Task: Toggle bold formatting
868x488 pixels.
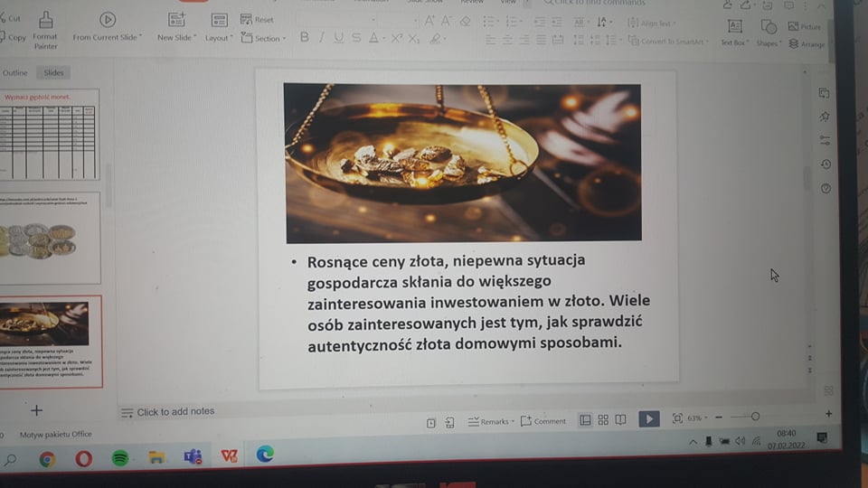Action: [304, 38]
